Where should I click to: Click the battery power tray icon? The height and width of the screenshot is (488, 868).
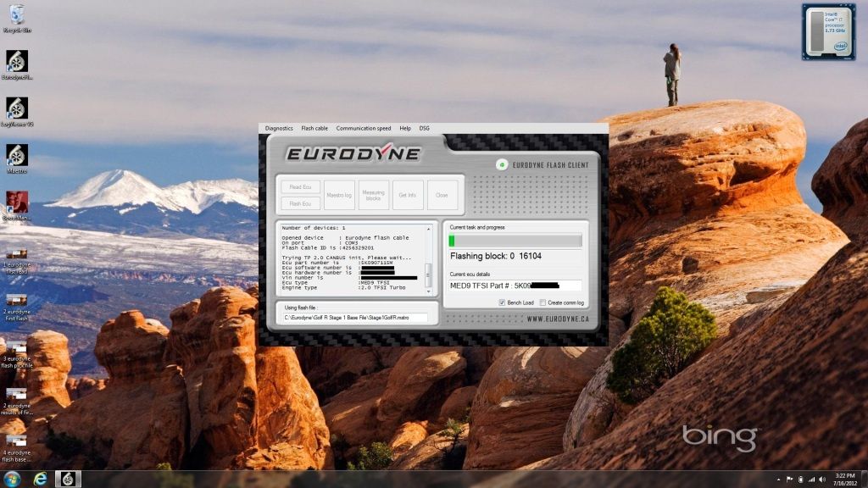click(800, 480)
